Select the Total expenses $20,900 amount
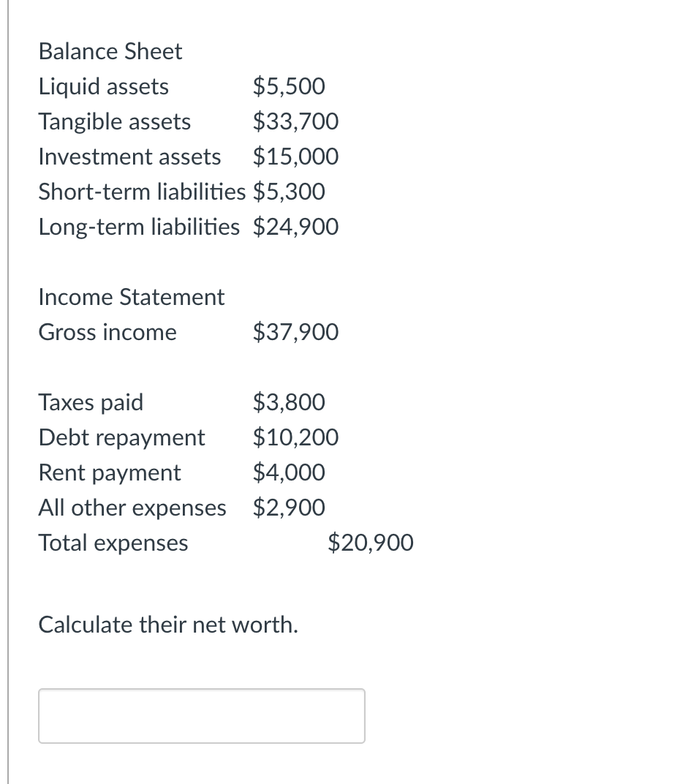 [x=371, y=543]
